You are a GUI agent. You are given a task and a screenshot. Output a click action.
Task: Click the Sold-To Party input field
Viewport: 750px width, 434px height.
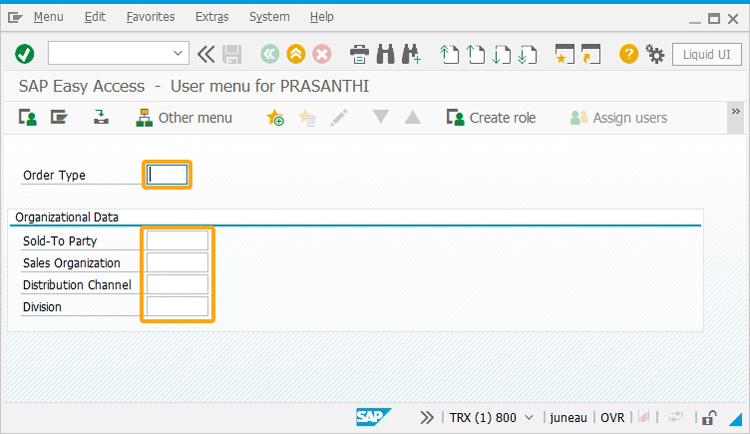177,240
